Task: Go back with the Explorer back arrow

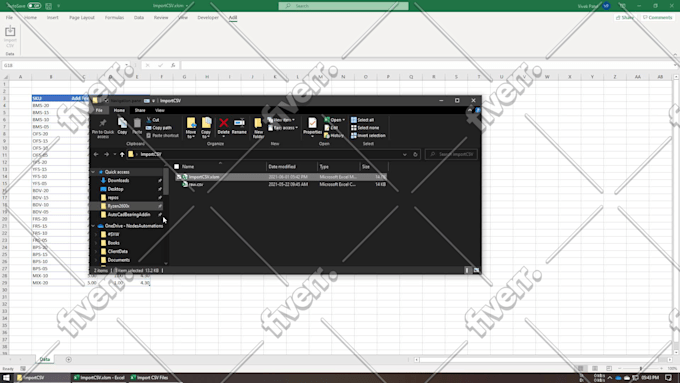Action: tap(96, 154)
